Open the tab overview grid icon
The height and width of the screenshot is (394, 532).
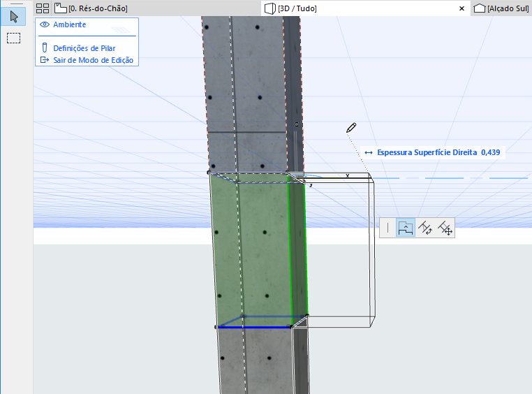point(42,8)
